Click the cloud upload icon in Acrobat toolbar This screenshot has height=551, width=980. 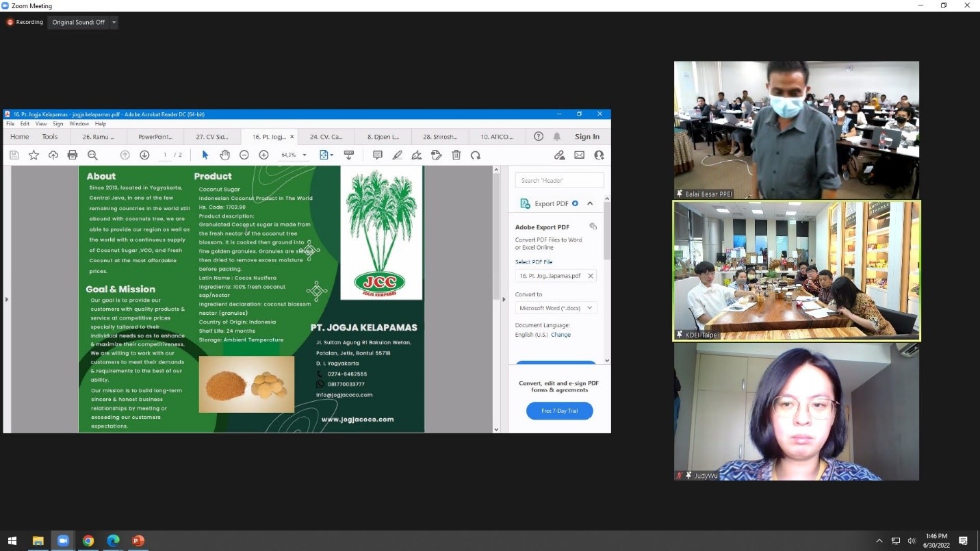(x=53, y=155)
